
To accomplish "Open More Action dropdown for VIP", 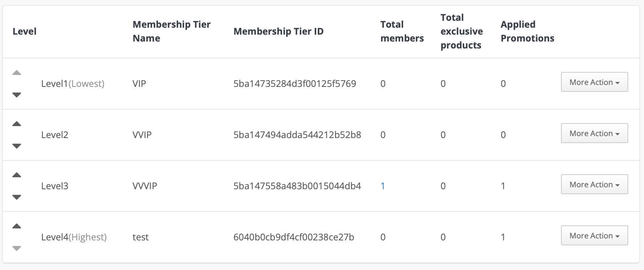I will [594, 82].
